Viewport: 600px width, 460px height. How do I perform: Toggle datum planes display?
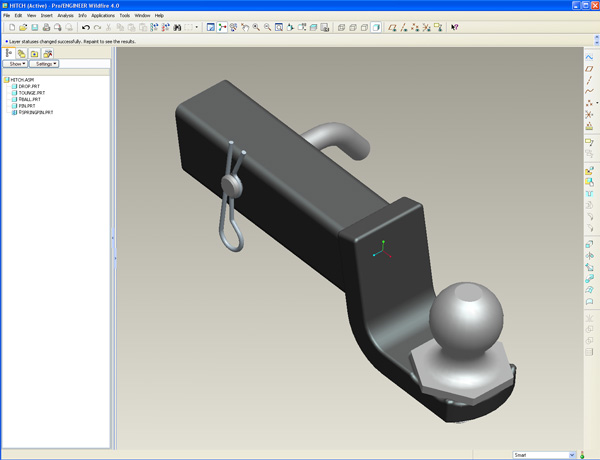[x=392, y=27]
